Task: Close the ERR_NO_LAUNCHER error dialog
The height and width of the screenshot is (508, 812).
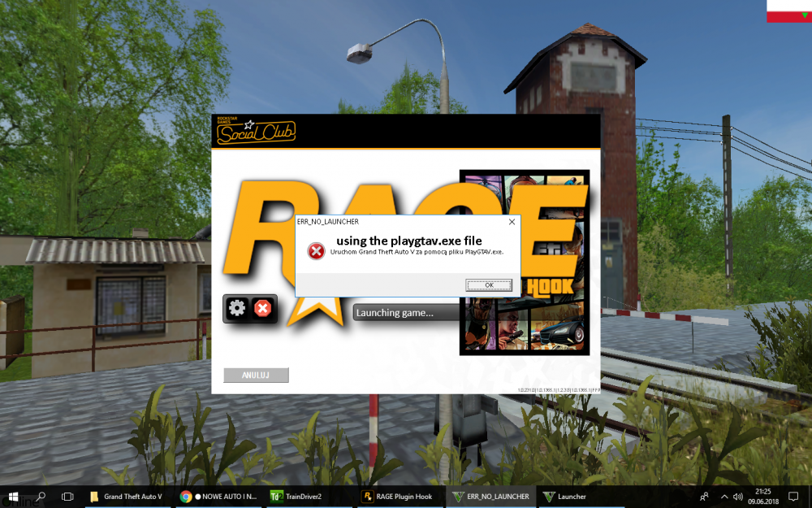Action: 512,222
